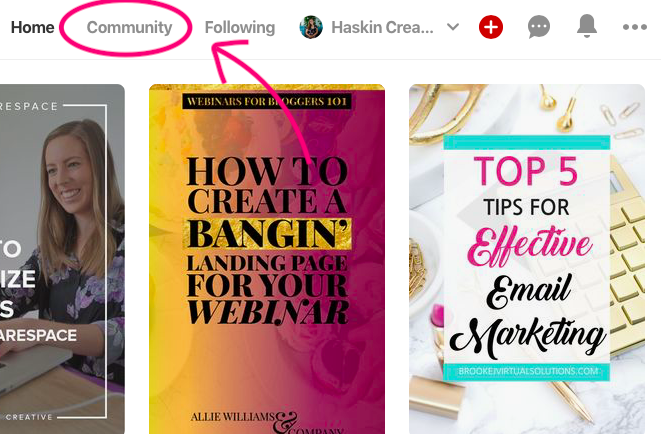
Task: Switch to the Community tab
Action: tap(129, 27)
